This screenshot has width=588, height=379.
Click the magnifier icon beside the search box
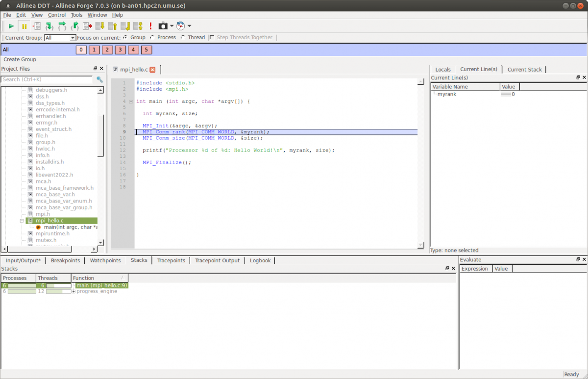click(x=99, y=79)
